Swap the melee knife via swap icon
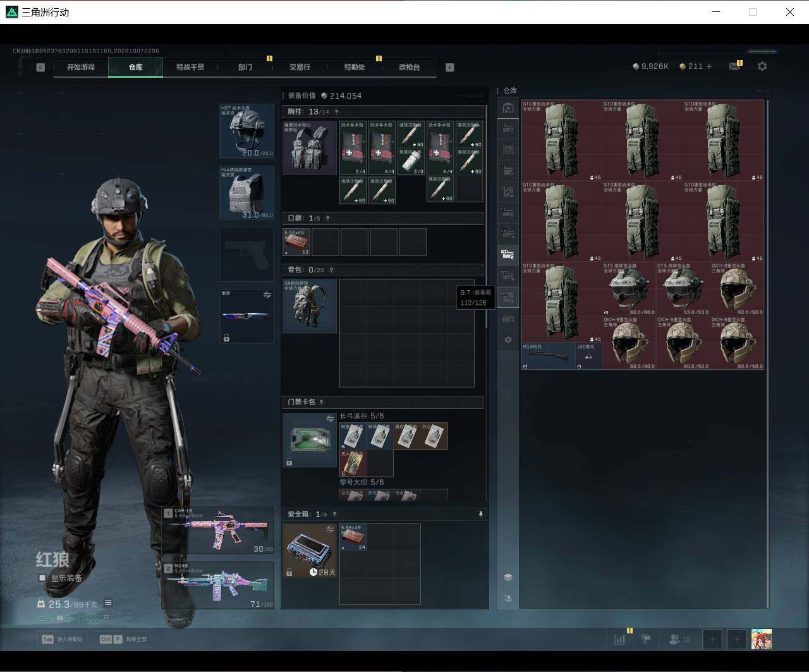809x672 pixels. pos(267,295)
